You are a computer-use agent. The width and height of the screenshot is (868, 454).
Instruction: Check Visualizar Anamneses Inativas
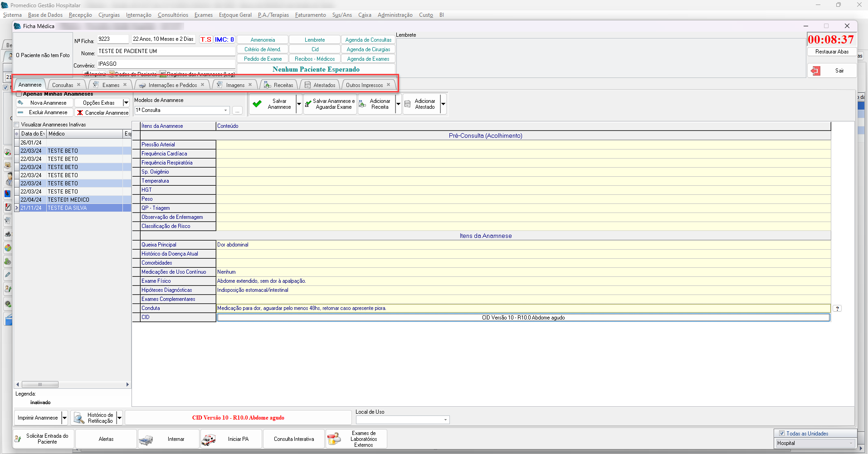click(17, 125)
